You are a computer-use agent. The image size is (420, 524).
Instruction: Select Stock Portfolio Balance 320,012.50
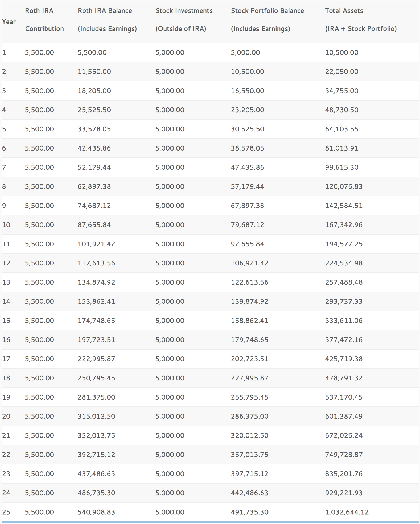[250, 435]
